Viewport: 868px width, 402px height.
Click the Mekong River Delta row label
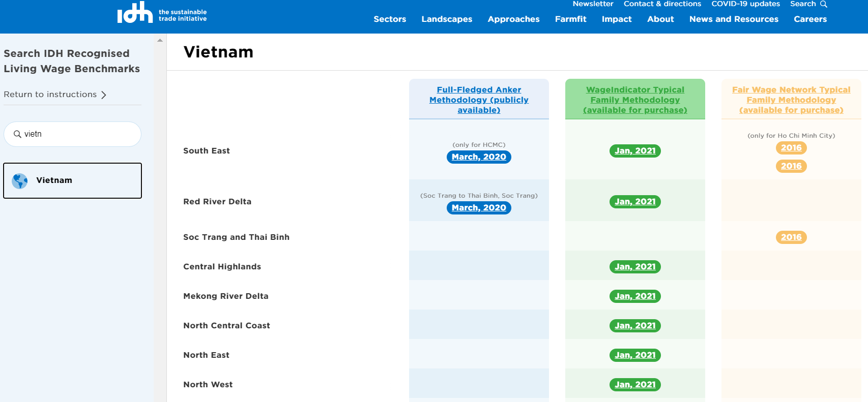click(x=226, y=296)
